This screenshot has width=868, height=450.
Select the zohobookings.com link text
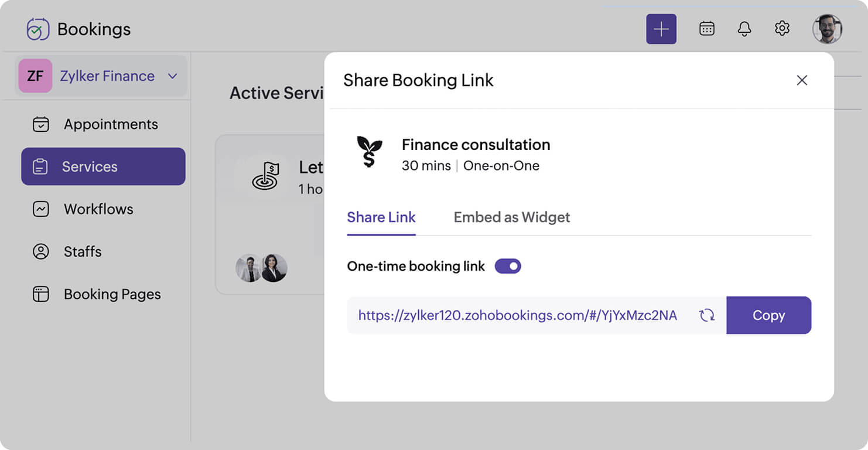tap(518, 315)
